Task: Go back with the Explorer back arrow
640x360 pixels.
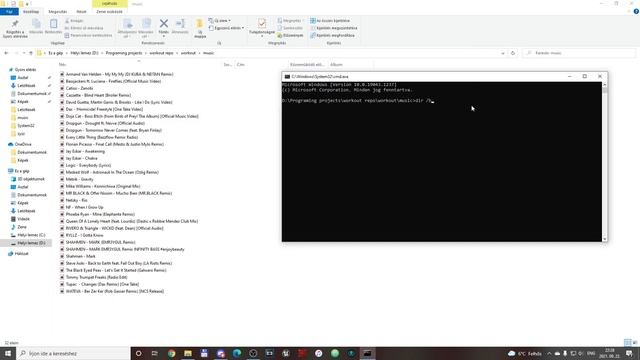Action: [x=6, y=53]
